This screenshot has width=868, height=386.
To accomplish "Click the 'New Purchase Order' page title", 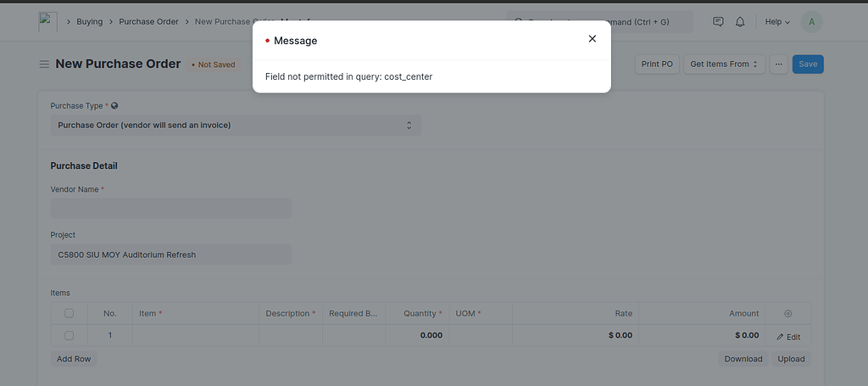I will pos(118,64).
